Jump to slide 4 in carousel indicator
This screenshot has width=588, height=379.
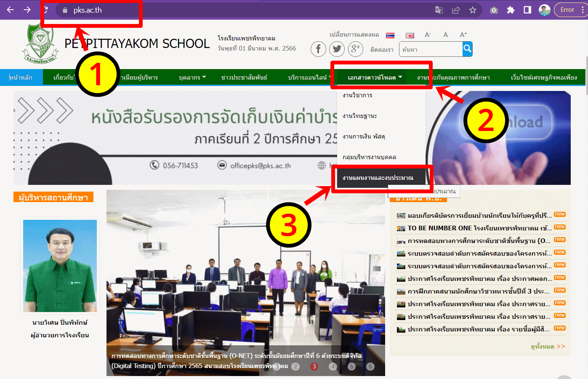point(333,366)
